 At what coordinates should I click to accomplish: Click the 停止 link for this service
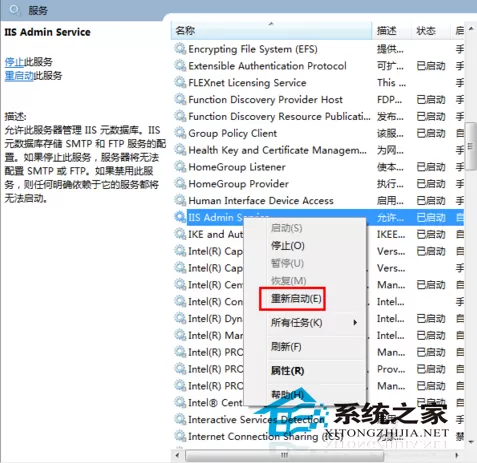point(14,62)
